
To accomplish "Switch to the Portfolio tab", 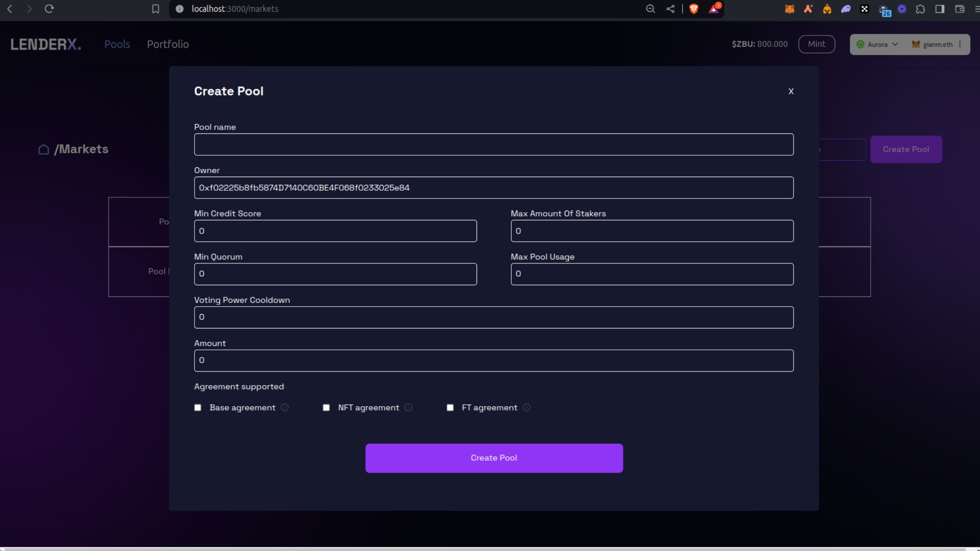I will [168, 44].
